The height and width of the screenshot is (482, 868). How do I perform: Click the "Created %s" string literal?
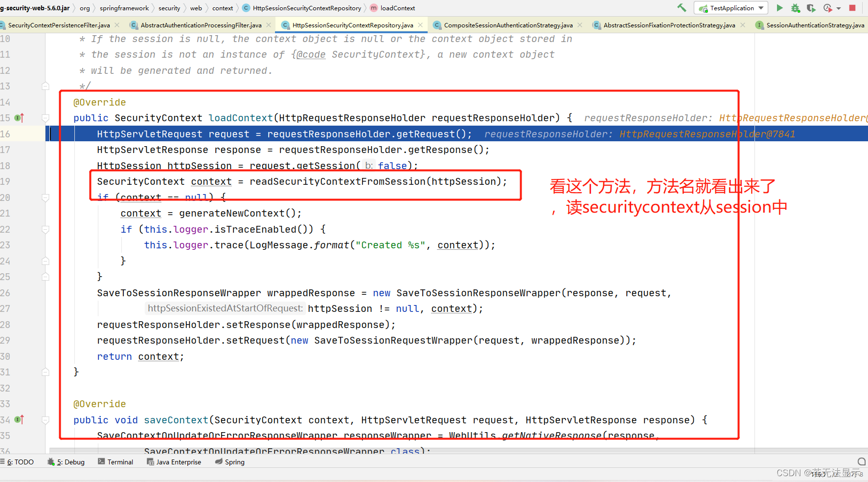coord(390,245)
